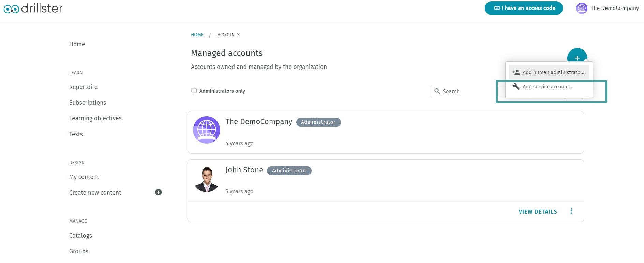The image size is (644, 263).
Task: Click the MANAGE section label
Action: (78, 221)
